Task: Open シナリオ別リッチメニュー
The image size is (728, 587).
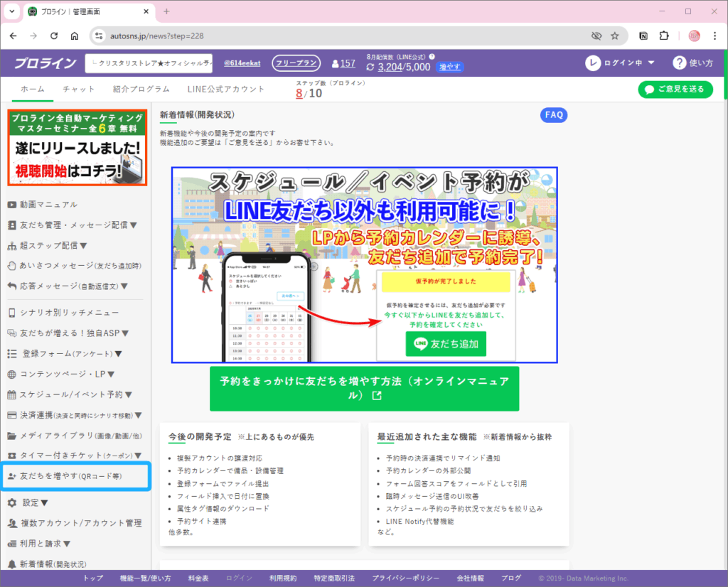Action: (x=63, y=313)
